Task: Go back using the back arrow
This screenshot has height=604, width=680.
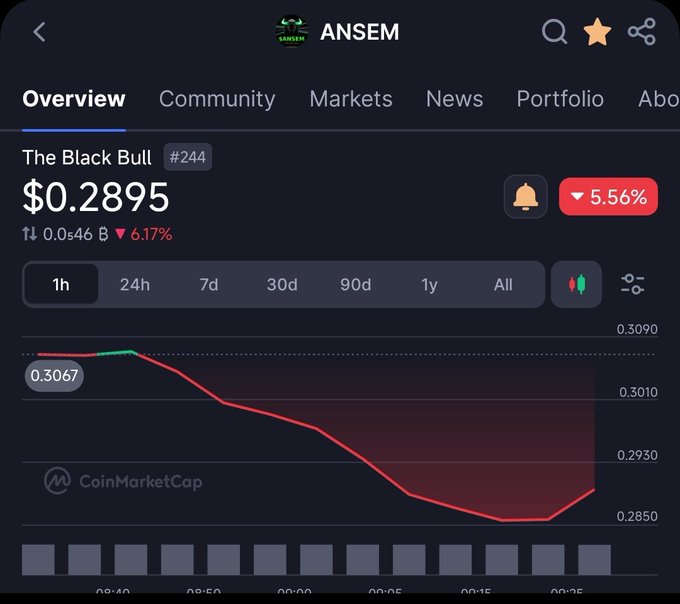Action: click(x=39, y=32)
